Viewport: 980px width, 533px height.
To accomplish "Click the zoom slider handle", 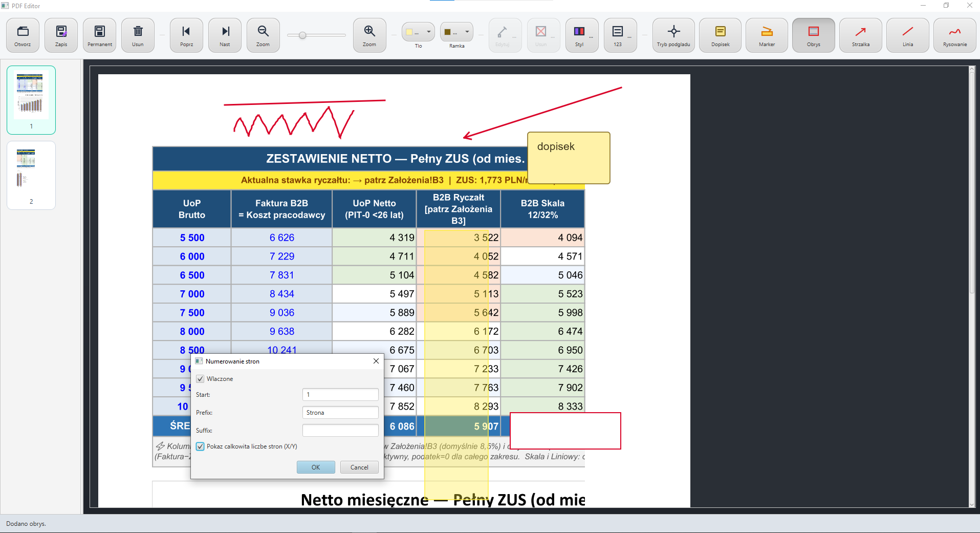I will (x=302, y=35).
